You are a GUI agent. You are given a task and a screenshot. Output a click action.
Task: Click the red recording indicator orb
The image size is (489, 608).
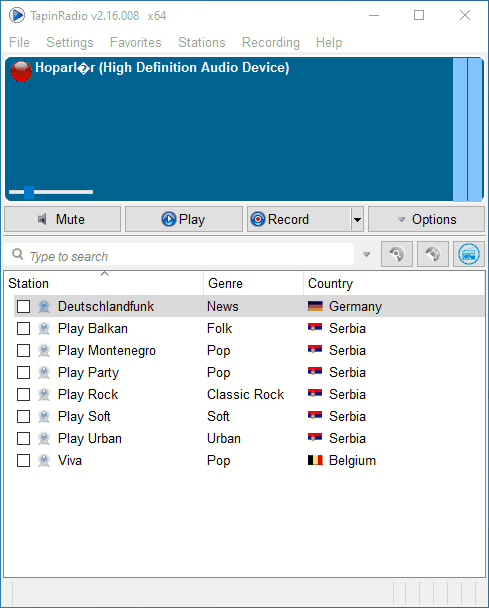pos(21,71)
